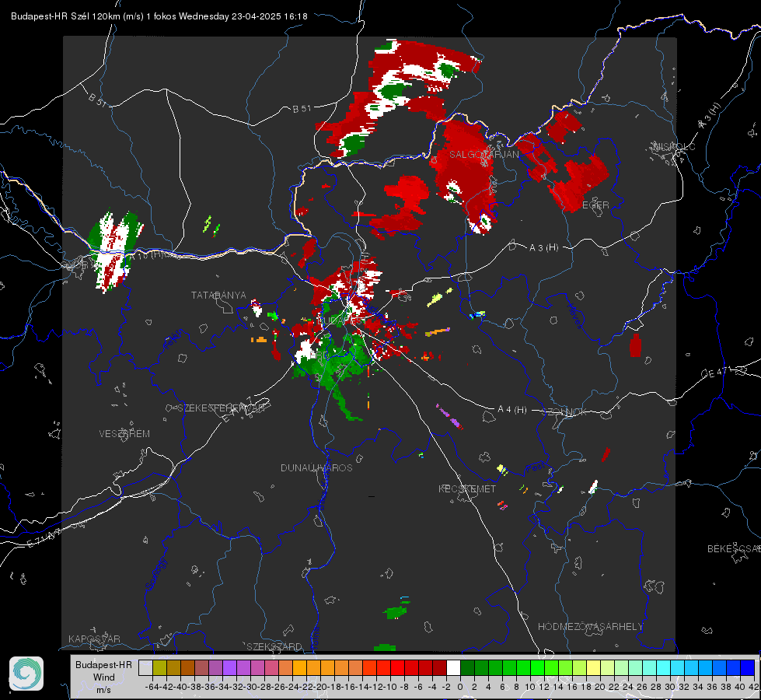Screen dimensions: 761x700
Task: Select the red swatch between -10 and -8
Action: point(397,668)
